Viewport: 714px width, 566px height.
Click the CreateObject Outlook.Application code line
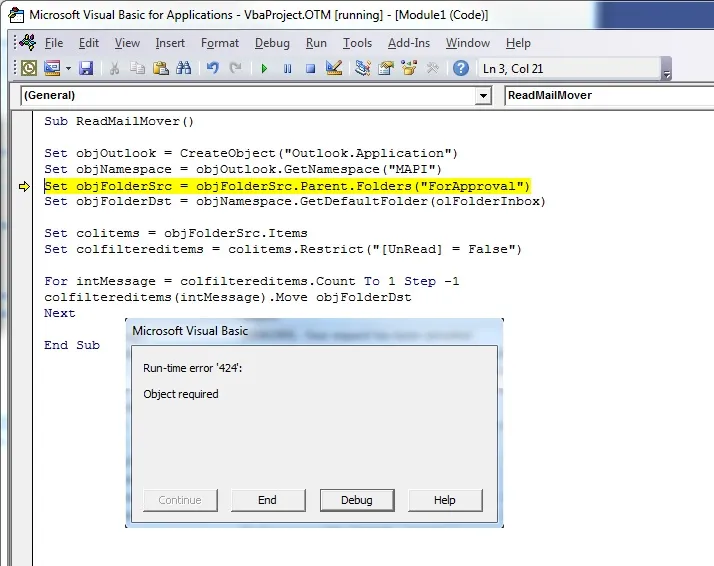tap(251, 153)
